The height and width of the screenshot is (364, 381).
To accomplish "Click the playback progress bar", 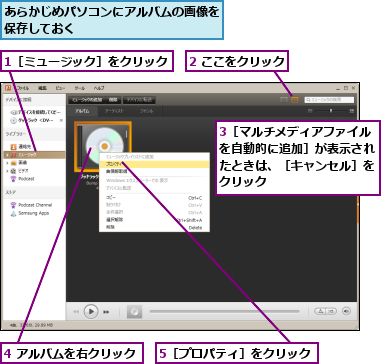I will (x=224, y=311).
